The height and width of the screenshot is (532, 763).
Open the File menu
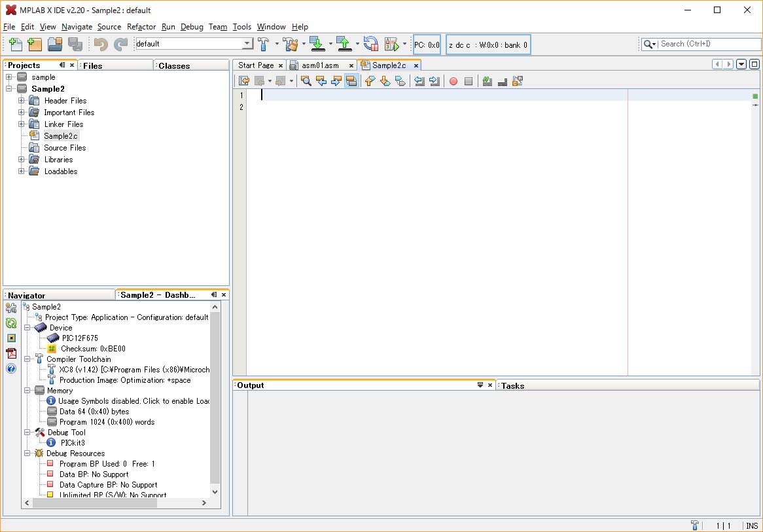pos(9,27)
